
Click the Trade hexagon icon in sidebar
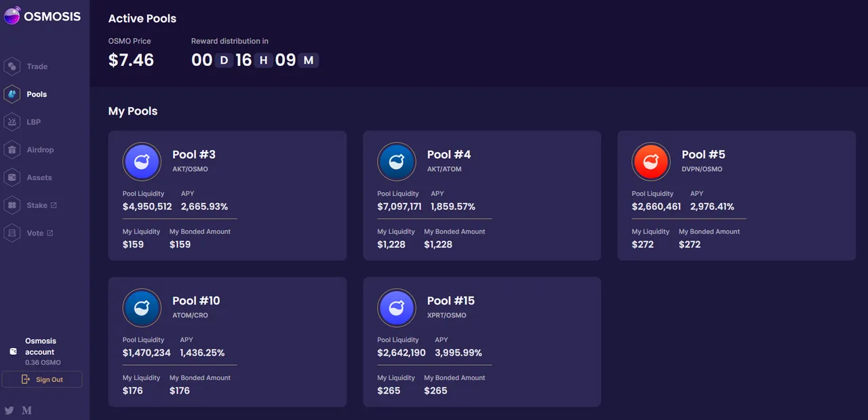pos(12,66)
